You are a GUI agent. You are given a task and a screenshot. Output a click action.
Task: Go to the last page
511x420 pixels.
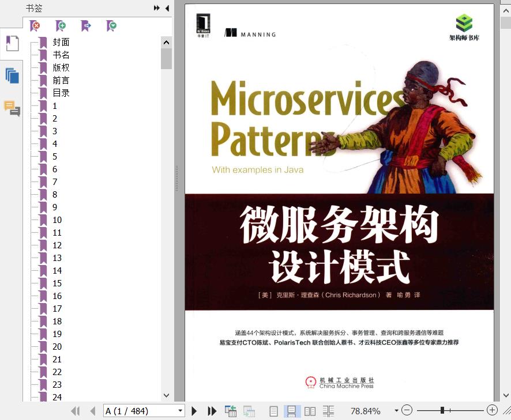tap(212, 411)
